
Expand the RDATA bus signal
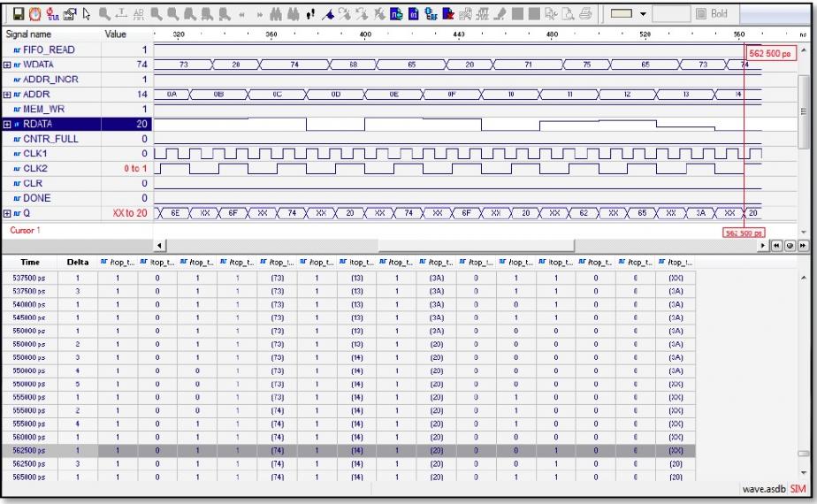tap(7, 124)
